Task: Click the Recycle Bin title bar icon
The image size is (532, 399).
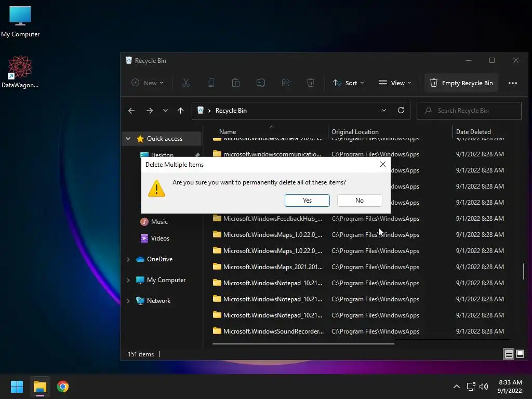Action: click(x=129, y=60)
